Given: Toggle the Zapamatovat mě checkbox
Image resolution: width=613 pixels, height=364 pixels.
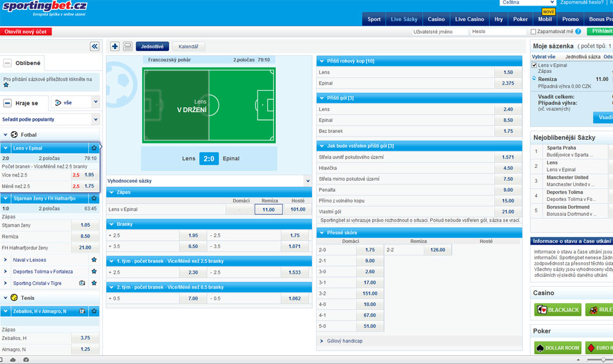Looking at the screenshot, I should click(533, 31).
